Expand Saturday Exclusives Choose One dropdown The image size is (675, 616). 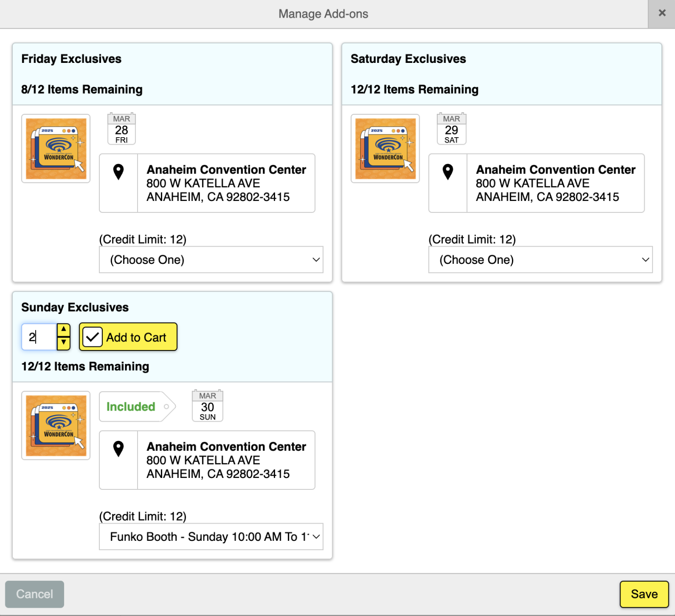point(540,260)
